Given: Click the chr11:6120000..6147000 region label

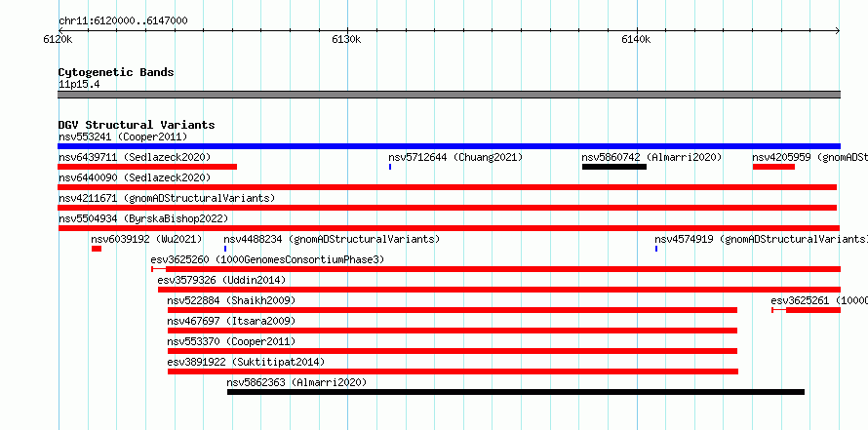Looking at the screenshot, I should pos(123,20).
